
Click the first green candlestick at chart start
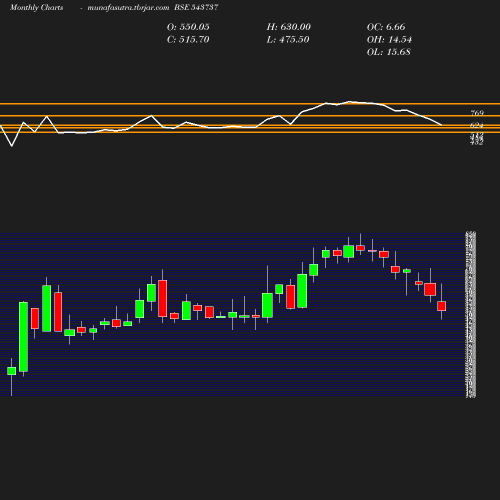11,371
